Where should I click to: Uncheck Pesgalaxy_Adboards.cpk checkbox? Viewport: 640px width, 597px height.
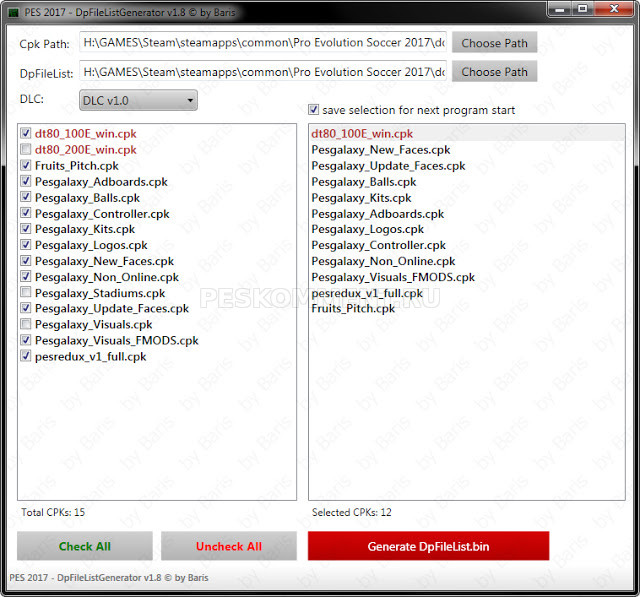pos(26,181)
